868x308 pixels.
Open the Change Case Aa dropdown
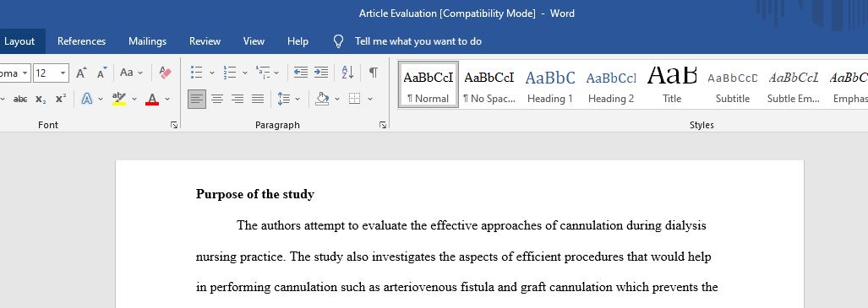pos(131,73)
